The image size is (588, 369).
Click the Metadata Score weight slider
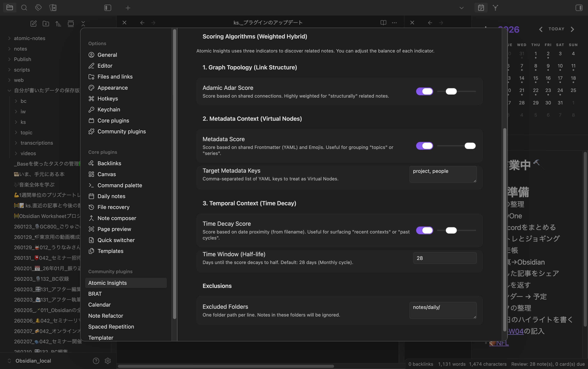pyautogui.click(x=456, y=146)
